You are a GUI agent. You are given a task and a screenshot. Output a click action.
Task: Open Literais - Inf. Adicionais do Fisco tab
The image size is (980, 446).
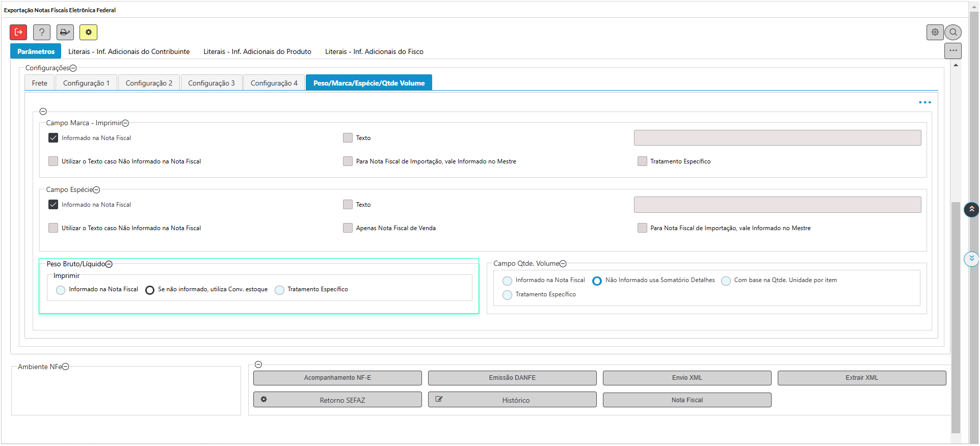click(x=374, y=51)
